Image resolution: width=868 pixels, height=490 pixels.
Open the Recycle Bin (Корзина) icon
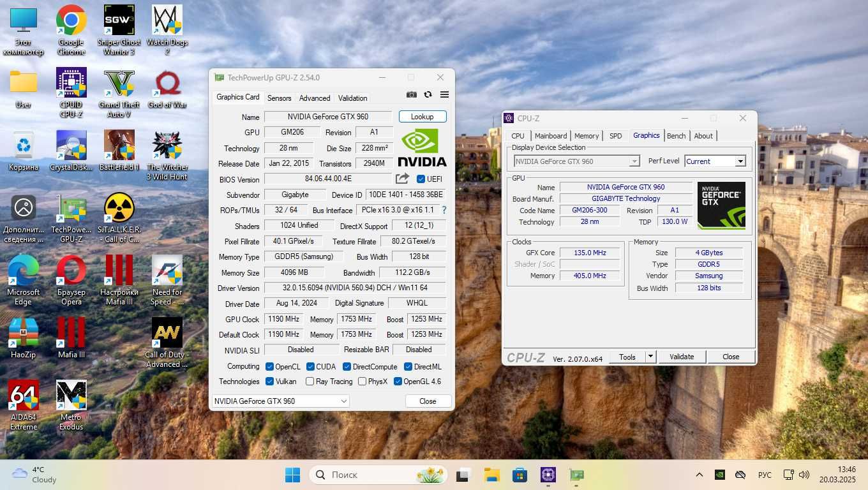pyautogui.click(x=24, y=151)
